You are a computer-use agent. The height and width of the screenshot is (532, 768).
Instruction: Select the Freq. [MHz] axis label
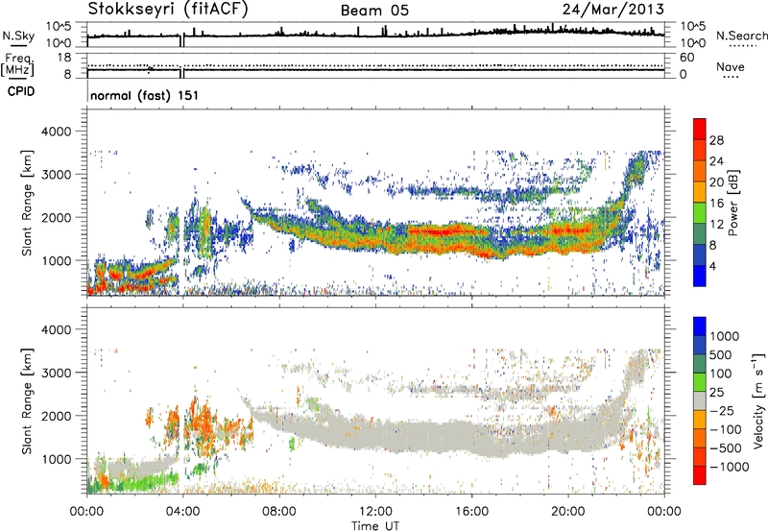(17, 64)
